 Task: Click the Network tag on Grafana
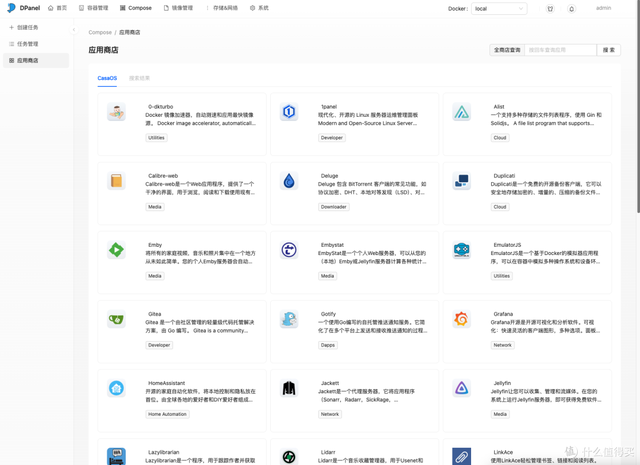pos(502,345)
